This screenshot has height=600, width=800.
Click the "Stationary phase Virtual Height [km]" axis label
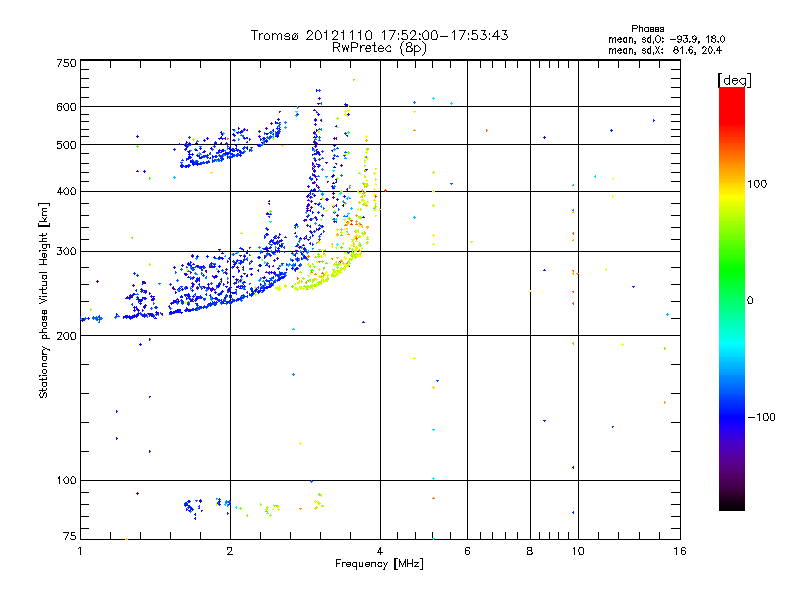pos(44,301)
